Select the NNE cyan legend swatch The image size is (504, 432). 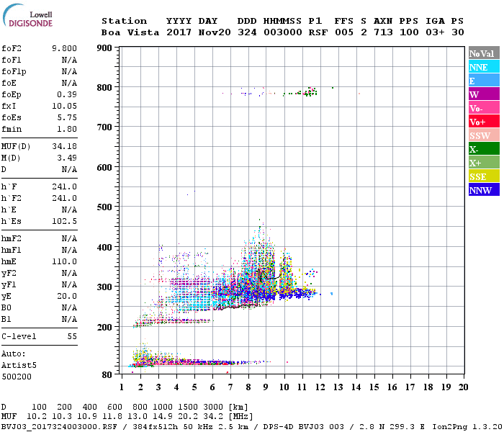(484, 67)
